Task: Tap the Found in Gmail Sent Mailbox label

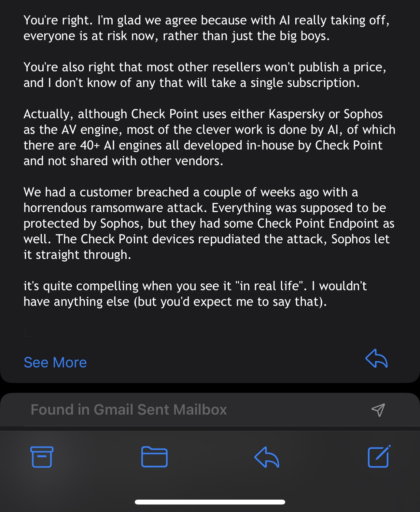Action: tap(129, 410)
